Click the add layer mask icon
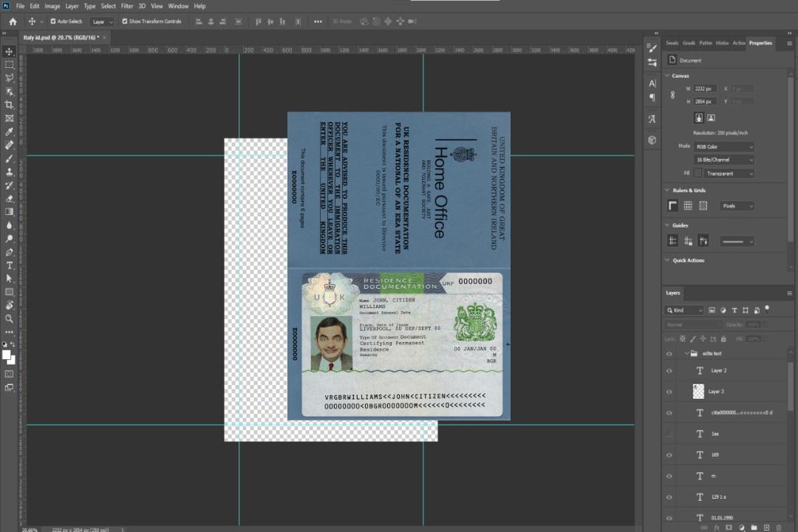This screenshot has height=532, width=798. coord(729,528)
